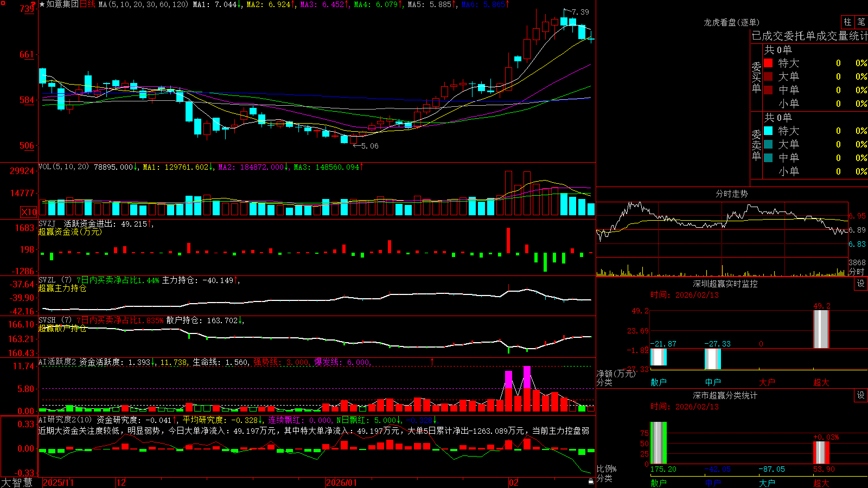Click the green MA4: 6.079 value
This screenshot has width=868, height=488.
pyautogui.click(x=378, y=4)
